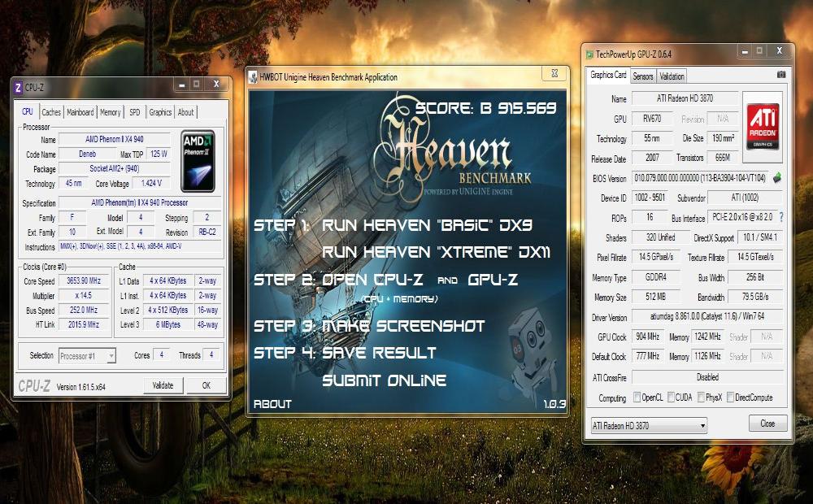Toggle DirectCompute checkbox in GPU-Z
The image size is (813, 504).
click(731, 398)
